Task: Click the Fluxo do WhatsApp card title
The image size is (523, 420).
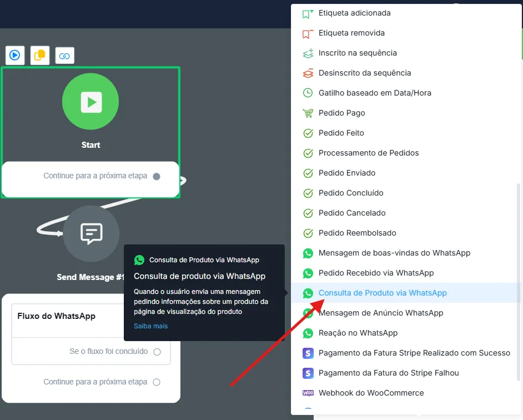Action: pos(57,316)
